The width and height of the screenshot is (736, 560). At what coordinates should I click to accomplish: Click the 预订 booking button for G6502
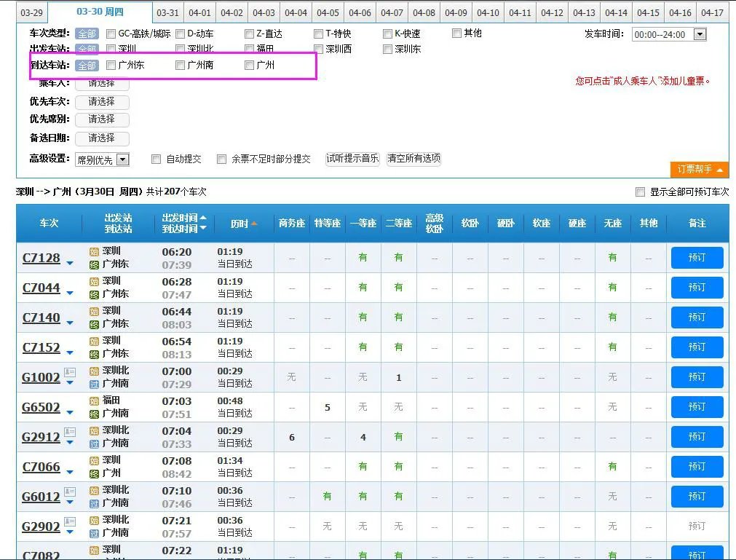697,407
